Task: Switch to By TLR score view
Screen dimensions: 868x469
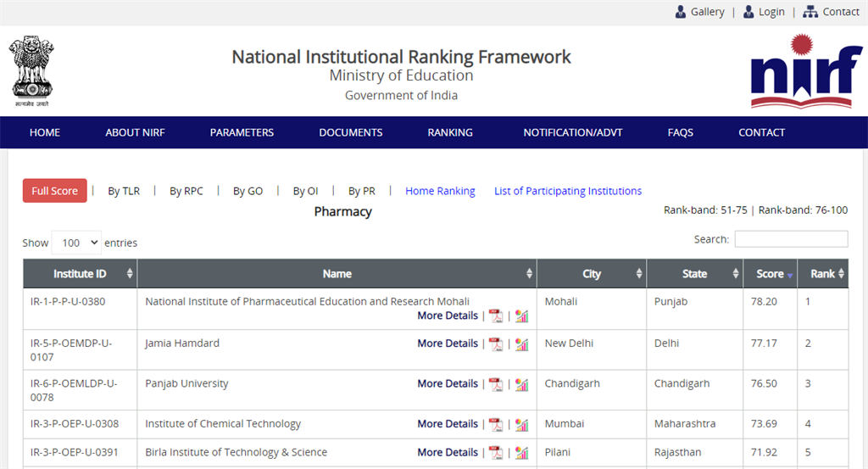Action: point(124,191)
